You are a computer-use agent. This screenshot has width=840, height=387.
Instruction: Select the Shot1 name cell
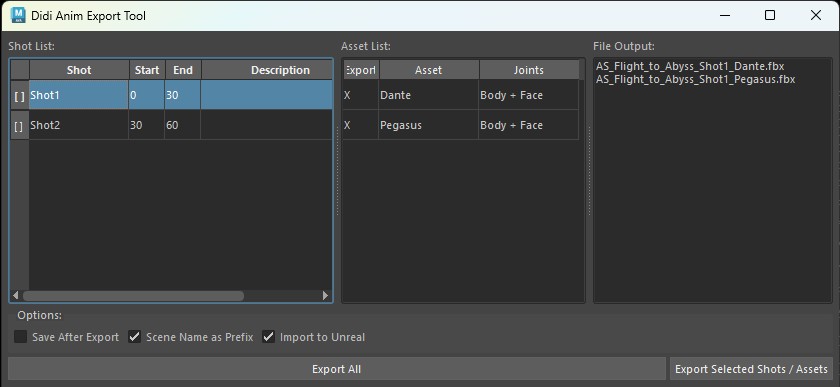pyautogui.click(x=79, y=95)
